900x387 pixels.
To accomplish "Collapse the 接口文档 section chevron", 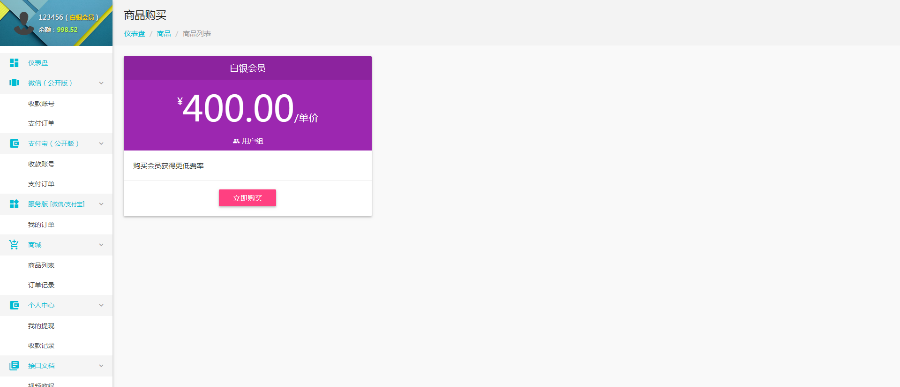I will [101, 366].
